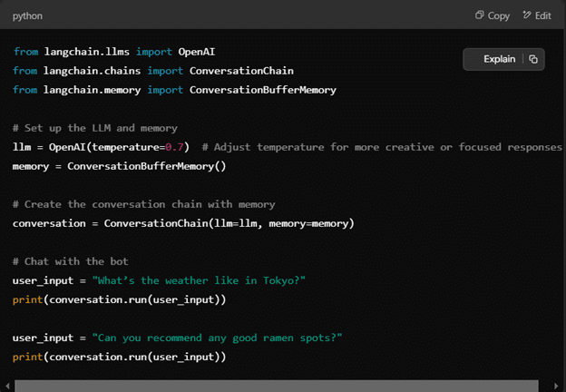Click on ConversationChain(llm=llm, memory=memory) call
This screenshot has height=392, width=566.
[x=229, y=223]
